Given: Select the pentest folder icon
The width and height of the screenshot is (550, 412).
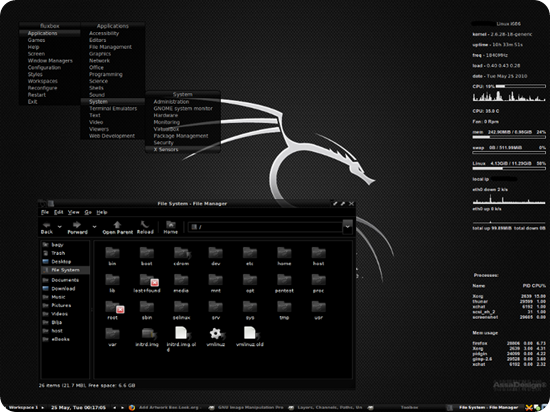Looking at the screenshot, I should tap(284, 280).
